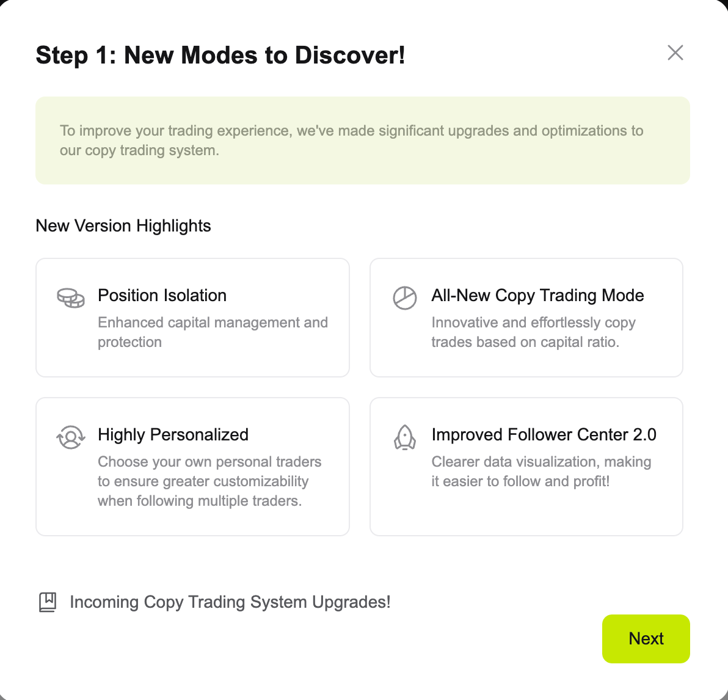Image resolution: width=728 pixels, height=700 pixels.
Task: Click the bookmark book icon
Action: tap(48, 602)
